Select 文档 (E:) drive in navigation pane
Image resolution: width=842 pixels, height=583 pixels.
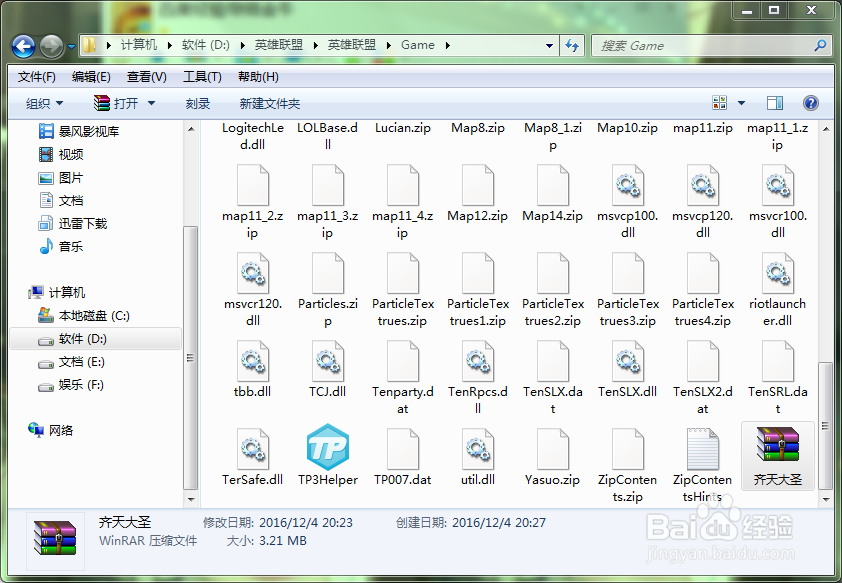(x=71, y=362)
